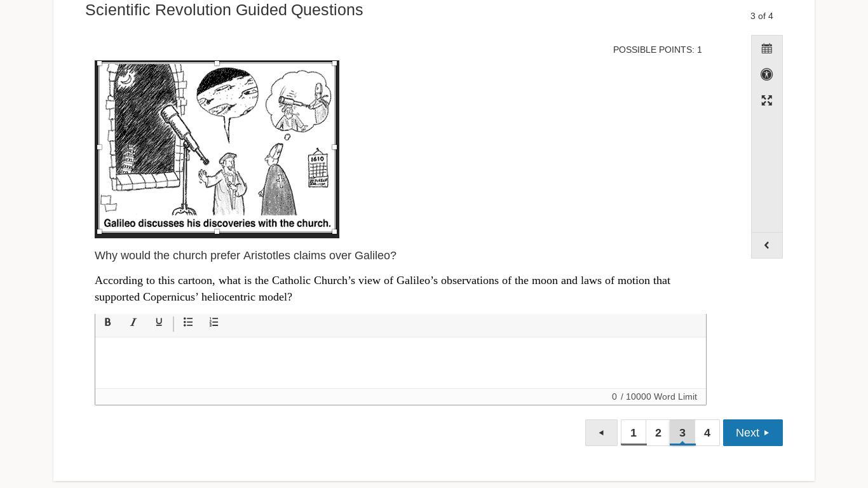The width and height of the screenshot is (868, 488).
Task: Jump to question 4
Action: [707, 433]
